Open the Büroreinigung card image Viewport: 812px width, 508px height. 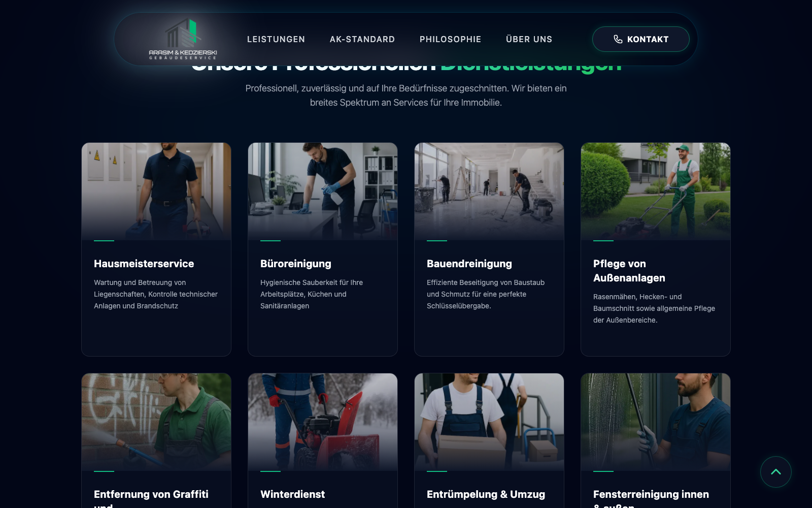[x=323, y=192]
